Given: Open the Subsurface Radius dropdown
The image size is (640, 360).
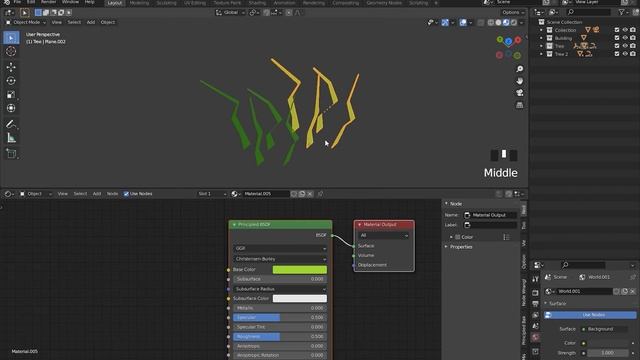Looking at the screenshot, I should coord(280,289).
